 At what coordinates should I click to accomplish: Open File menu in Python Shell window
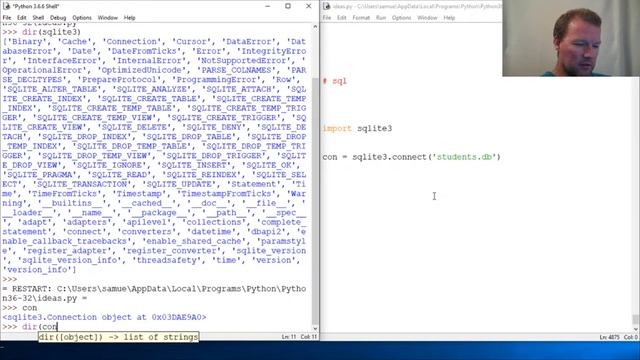point(7,18)
